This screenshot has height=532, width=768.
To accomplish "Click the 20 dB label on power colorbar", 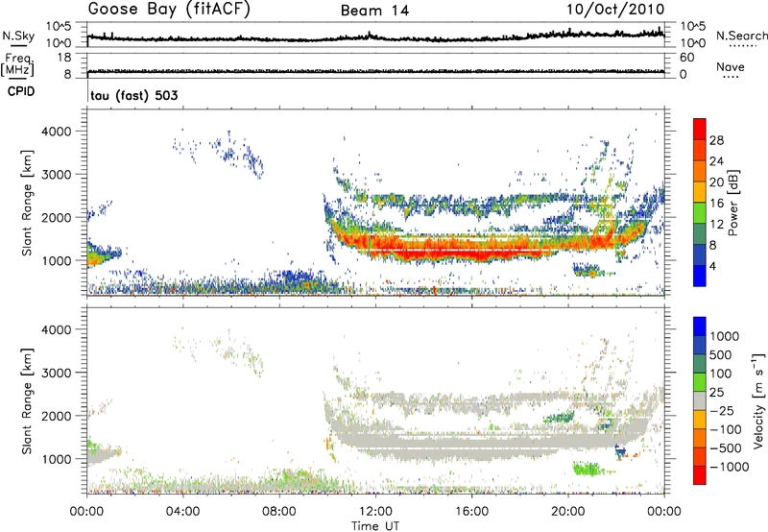I will click(x=716, y=182).
